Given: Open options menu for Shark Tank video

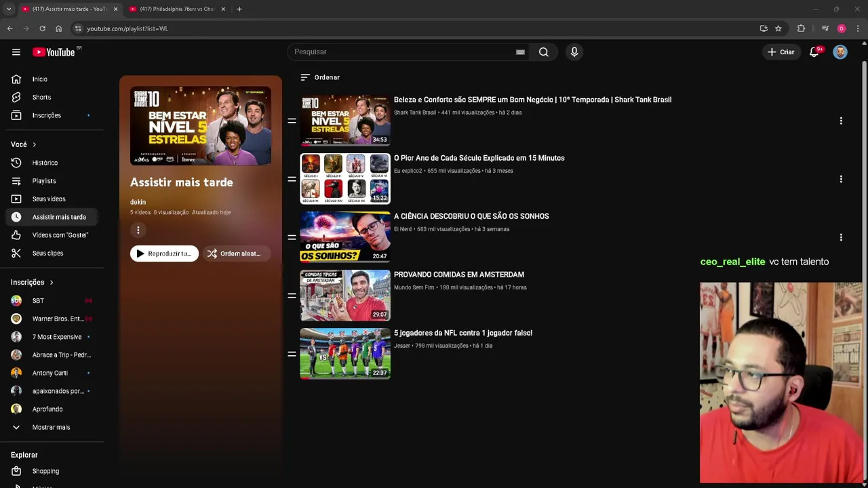Looking at the screenshot, I should (x=841, y=121).
